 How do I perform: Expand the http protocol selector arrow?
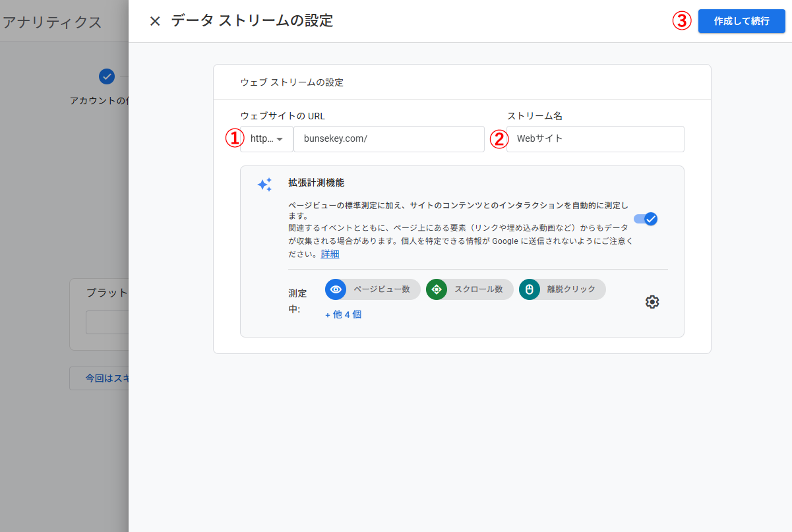[x=280, y=139]
